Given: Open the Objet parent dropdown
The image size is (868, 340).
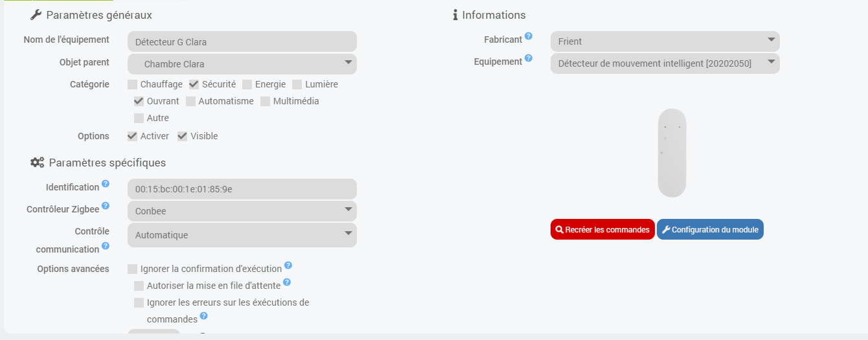Looking at the screenshot, I should 242,64.
